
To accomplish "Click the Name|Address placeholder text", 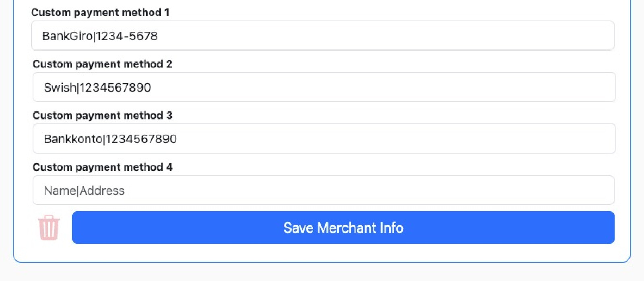I will (84, 191).
